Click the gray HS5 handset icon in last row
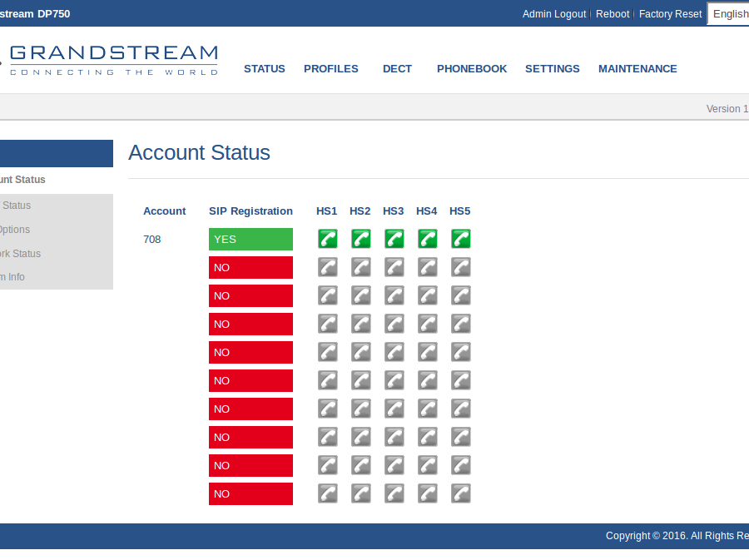749x560 pixels. 461,493
